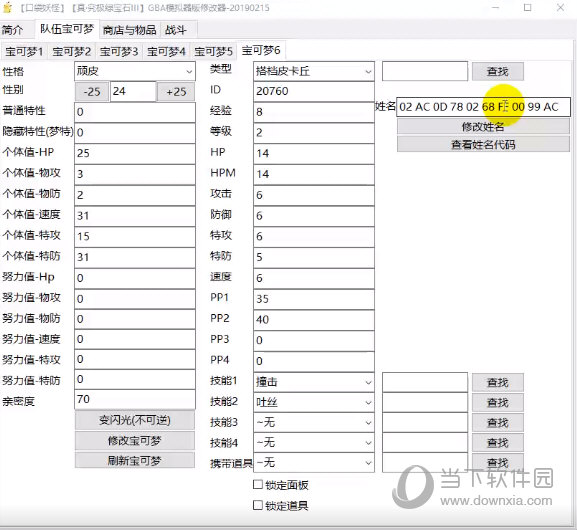577x530 pixels.
Task: Click 查找 button for 技能4
Action: [498, 442]
